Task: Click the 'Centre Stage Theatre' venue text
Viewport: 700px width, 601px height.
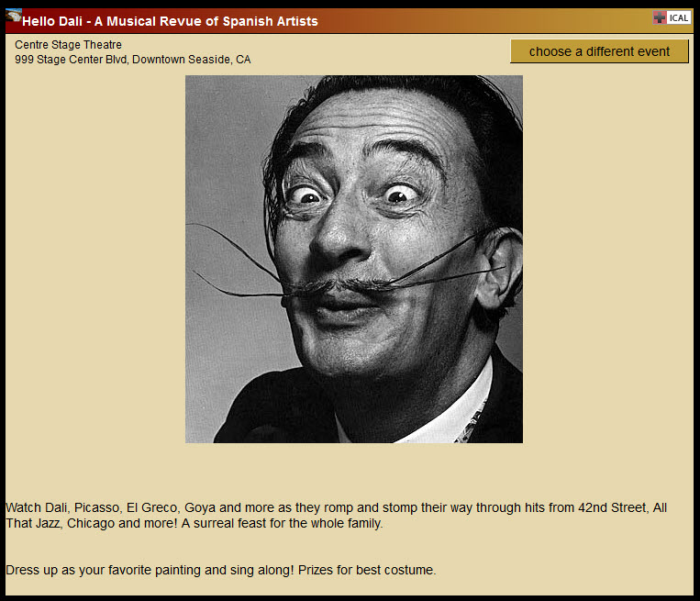Action: coord(68,45)
